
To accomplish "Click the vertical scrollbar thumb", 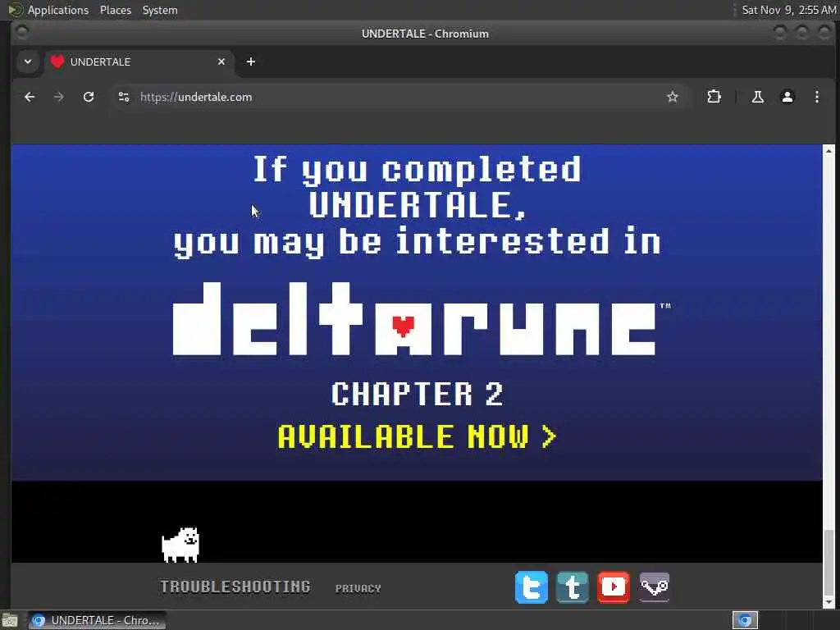I will point(829,561).
